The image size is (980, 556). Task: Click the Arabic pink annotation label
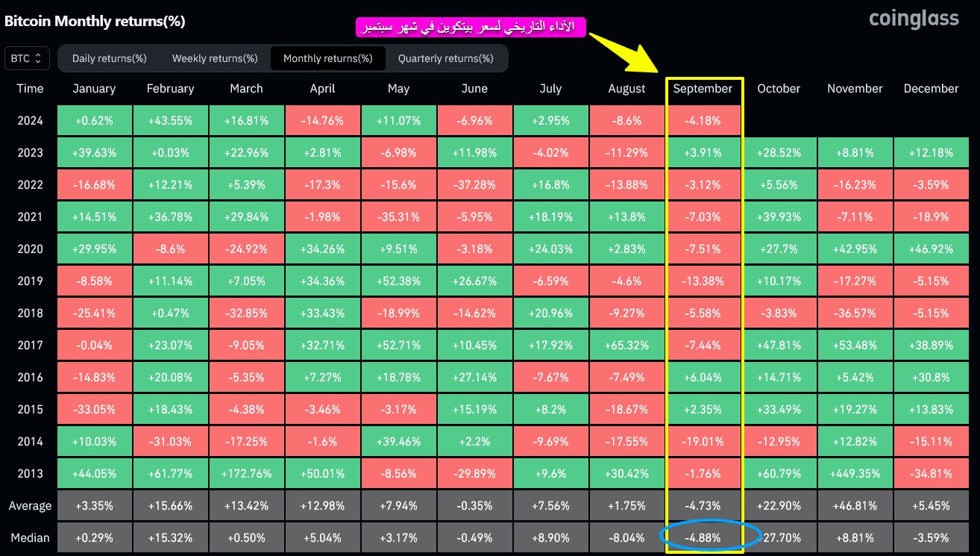[471, 27]
